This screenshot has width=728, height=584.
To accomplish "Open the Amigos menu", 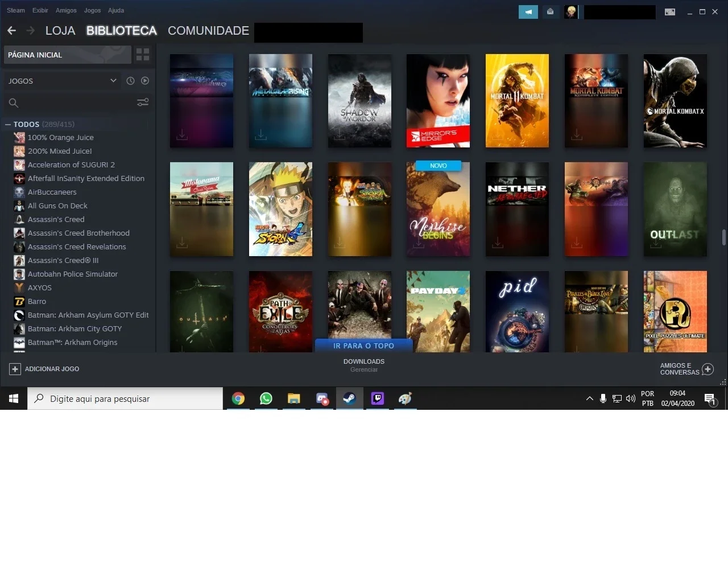I will pyautogui.click(x=66, y=10).
